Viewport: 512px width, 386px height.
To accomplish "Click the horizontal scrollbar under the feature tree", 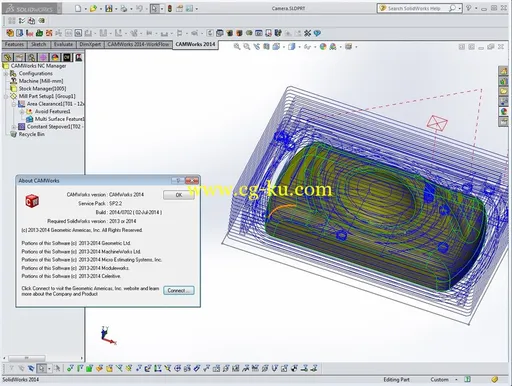I will [43, 358].
